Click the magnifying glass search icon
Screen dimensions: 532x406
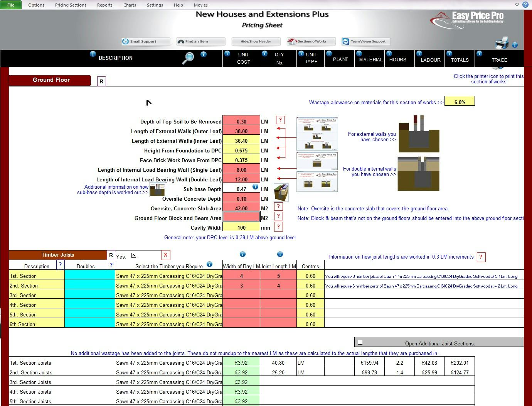coord(188,58)
